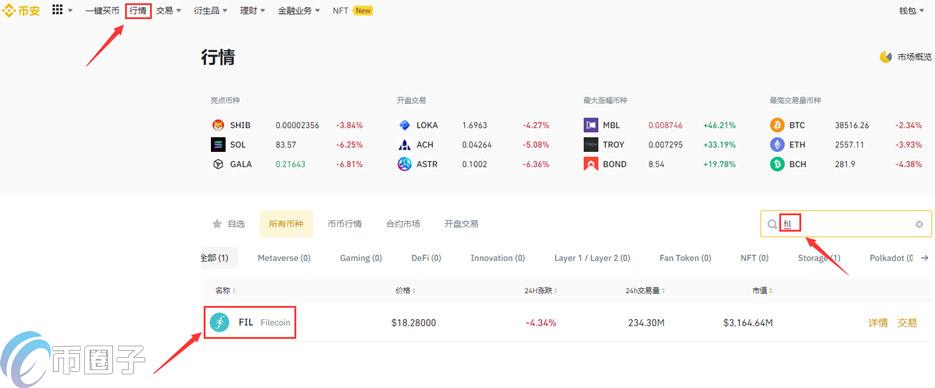
Task: Click the LOKA coin icon
Action: [405, 125]
